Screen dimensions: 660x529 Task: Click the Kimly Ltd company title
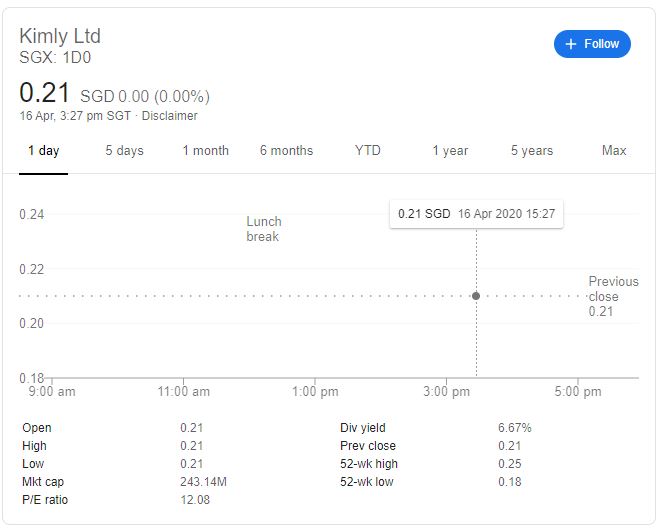click(x=60, y=36)
